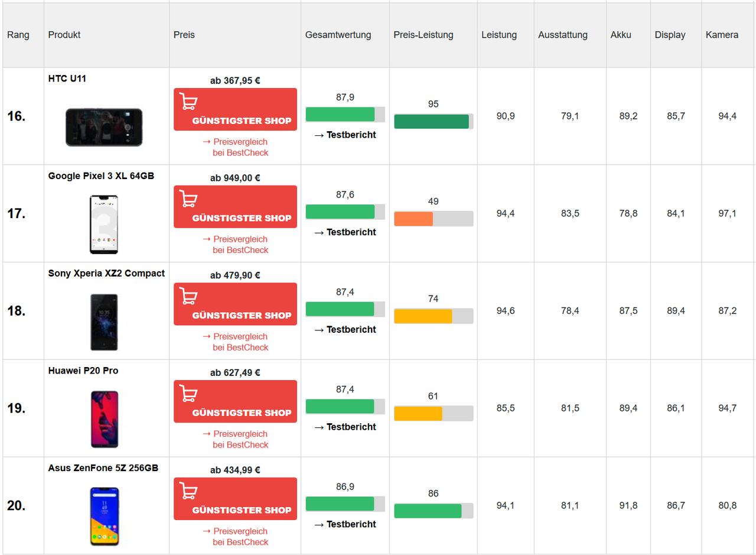Screen dimensions: 756x555
Task: Open Preisvergleich bei BestCheck for Huawei P20 Pro
Action: coord(235,439)
